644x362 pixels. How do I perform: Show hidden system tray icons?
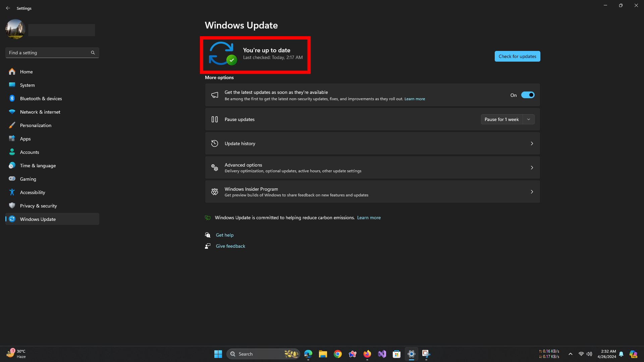(571, 354)
